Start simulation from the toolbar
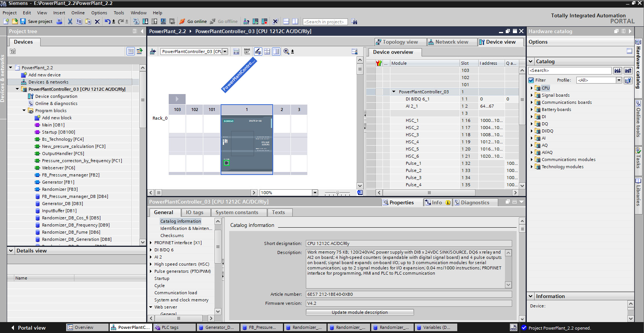Image resolution: width=644 pixels, height=333 pixels. tap(163, 21)
